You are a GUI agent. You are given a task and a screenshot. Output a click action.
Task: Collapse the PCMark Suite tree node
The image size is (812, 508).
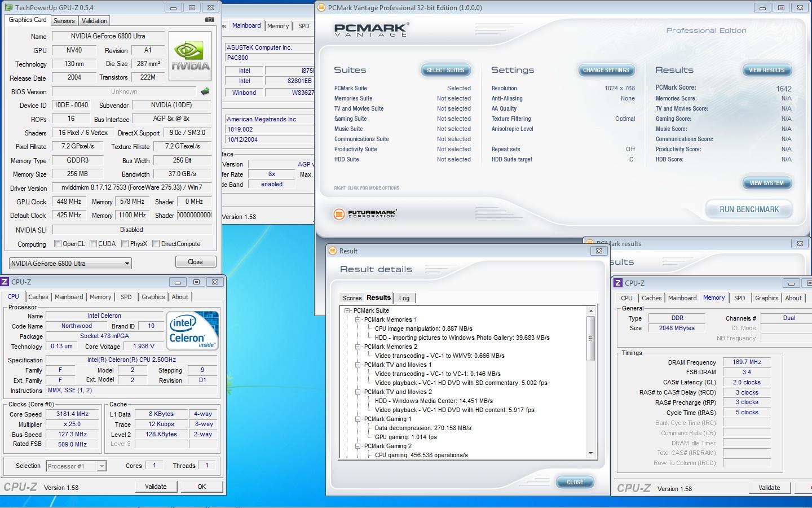347,310
